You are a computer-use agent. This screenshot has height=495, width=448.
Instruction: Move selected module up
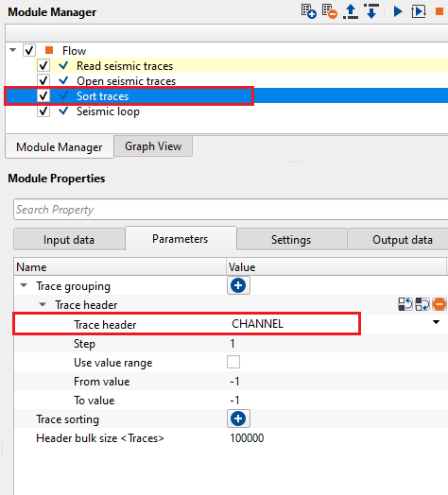tap(351, 11)
